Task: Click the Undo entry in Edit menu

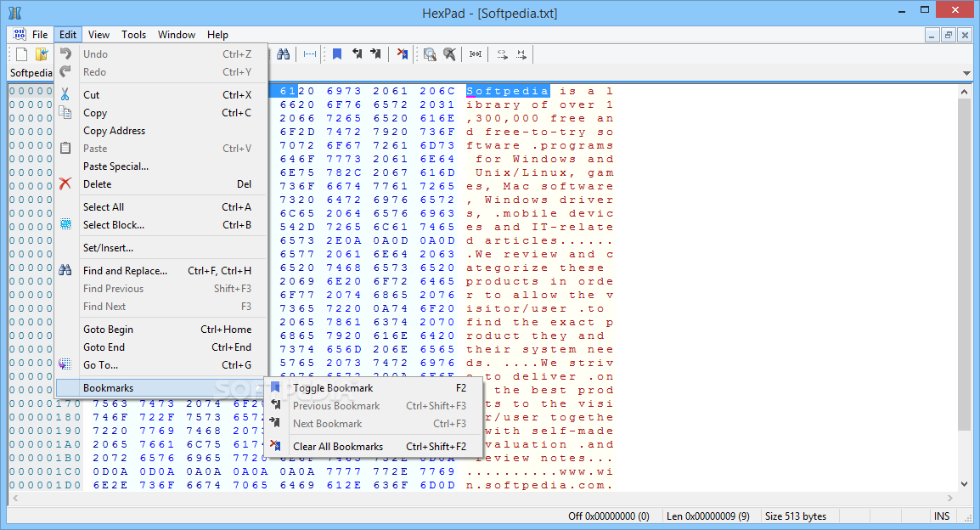Action: (162, 54)
